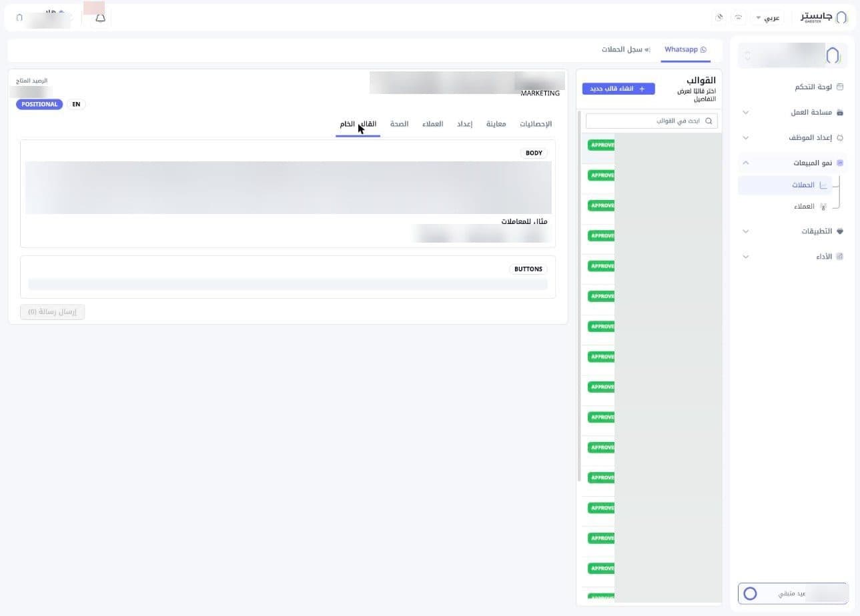Open العملاء submenu via its icon

point(823,207)
